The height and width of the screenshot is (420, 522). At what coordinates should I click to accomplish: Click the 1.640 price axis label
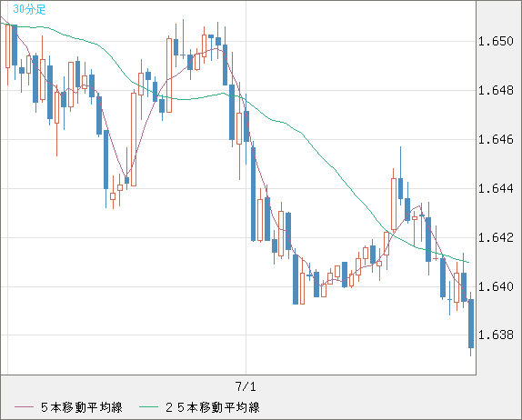tap(496, 286)
